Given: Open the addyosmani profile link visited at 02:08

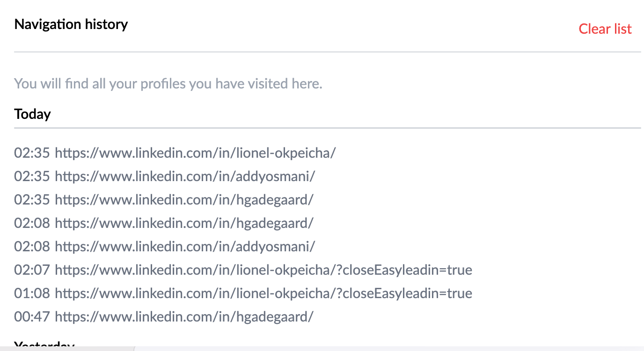Looking at the screenshot, I should [185, 246].
